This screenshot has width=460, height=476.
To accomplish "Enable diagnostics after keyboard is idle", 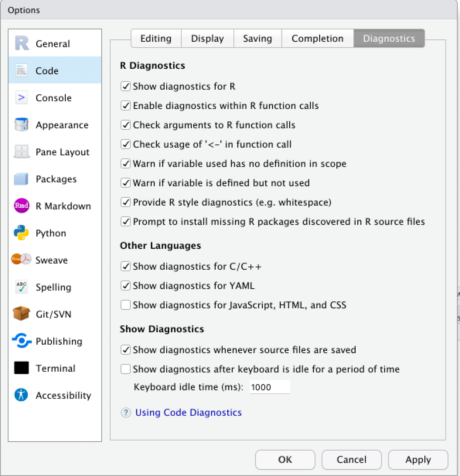I will [126, 369].
